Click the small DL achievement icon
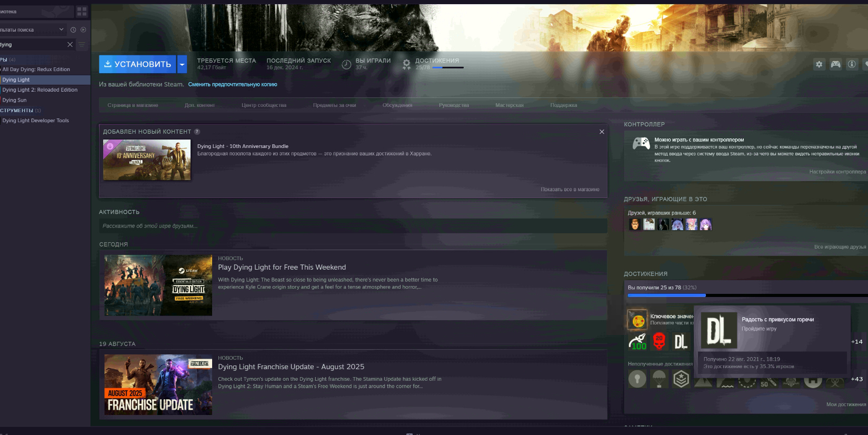The width and height of the screenshot is (868, 435). tap(681, 342)
